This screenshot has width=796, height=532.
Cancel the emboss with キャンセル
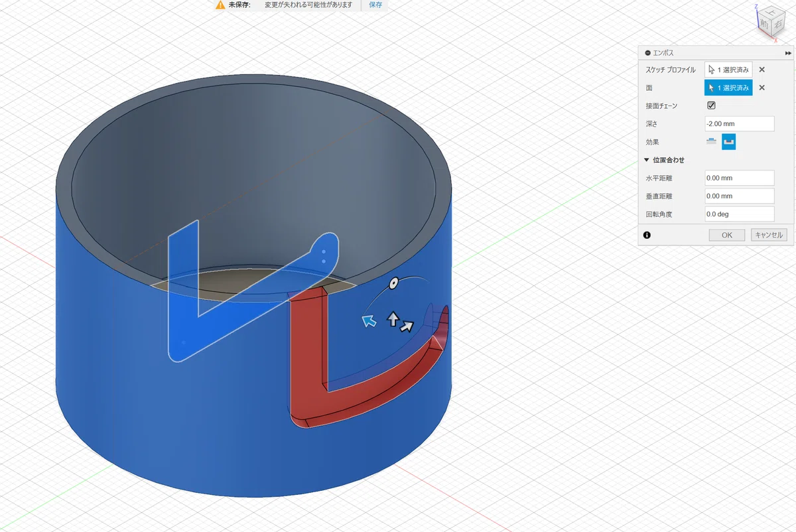point(769,235)
